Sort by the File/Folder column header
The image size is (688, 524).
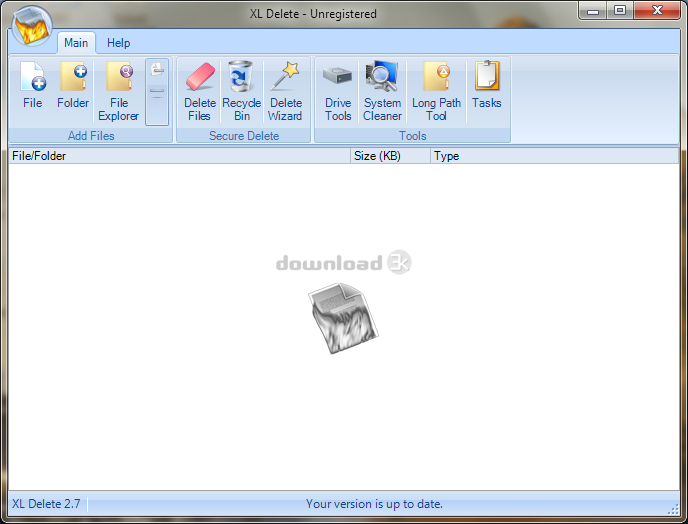click(x=179, y=156)
